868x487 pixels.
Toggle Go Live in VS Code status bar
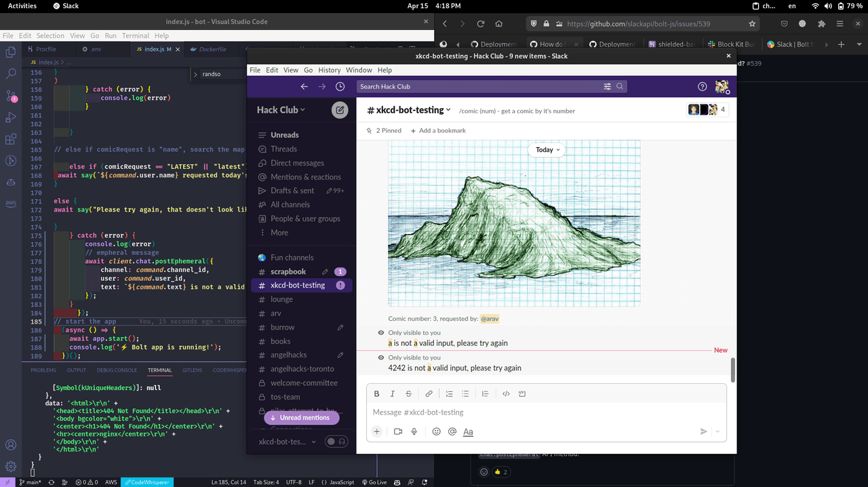[374, 482]
